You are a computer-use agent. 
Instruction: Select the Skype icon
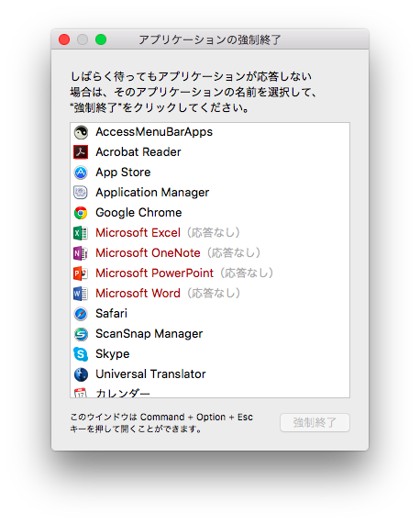(81, 354)
